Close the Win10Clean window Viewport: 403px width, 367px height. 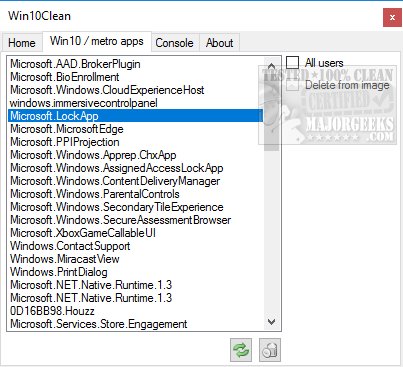[x=392, y=17]
